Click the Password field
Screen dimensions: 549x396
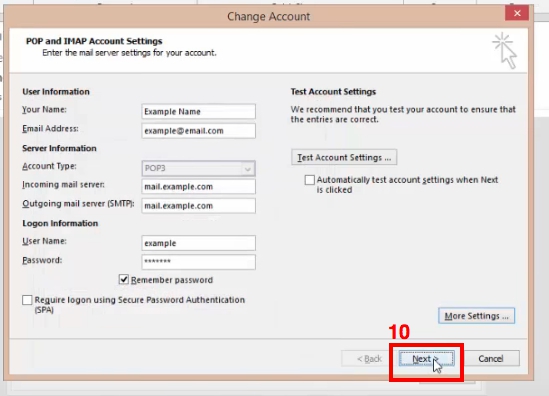pyautogui.click(x=198, y=262)
